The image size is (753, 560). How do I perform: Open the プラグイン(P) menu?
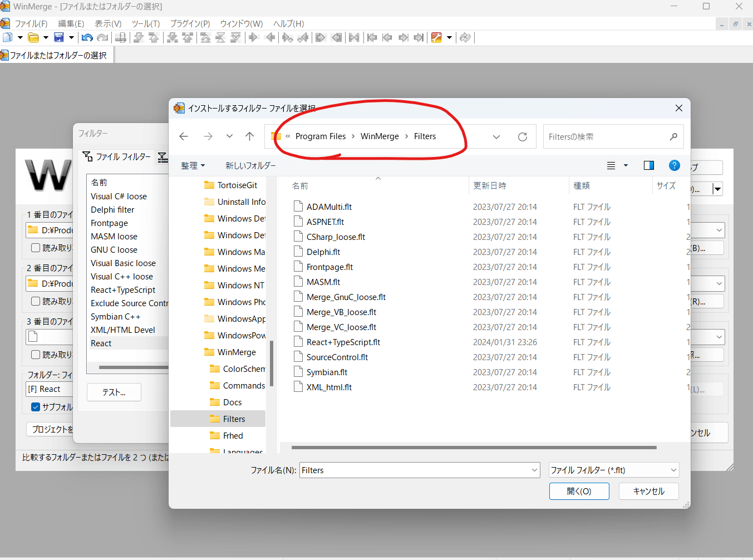click(x=190, y=23)
